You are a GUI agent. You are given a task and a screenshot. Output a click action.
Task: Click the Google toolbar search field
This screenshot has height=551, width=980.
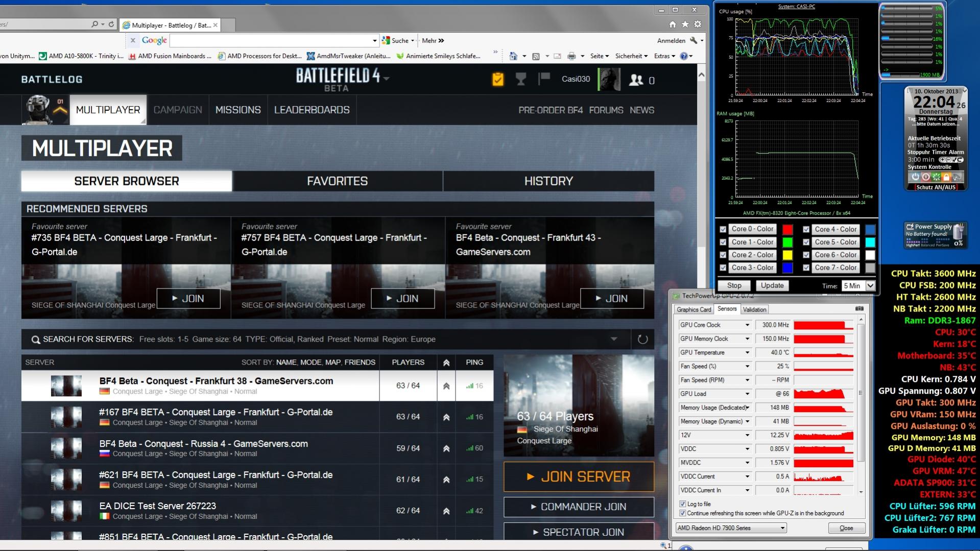[271, 40]
